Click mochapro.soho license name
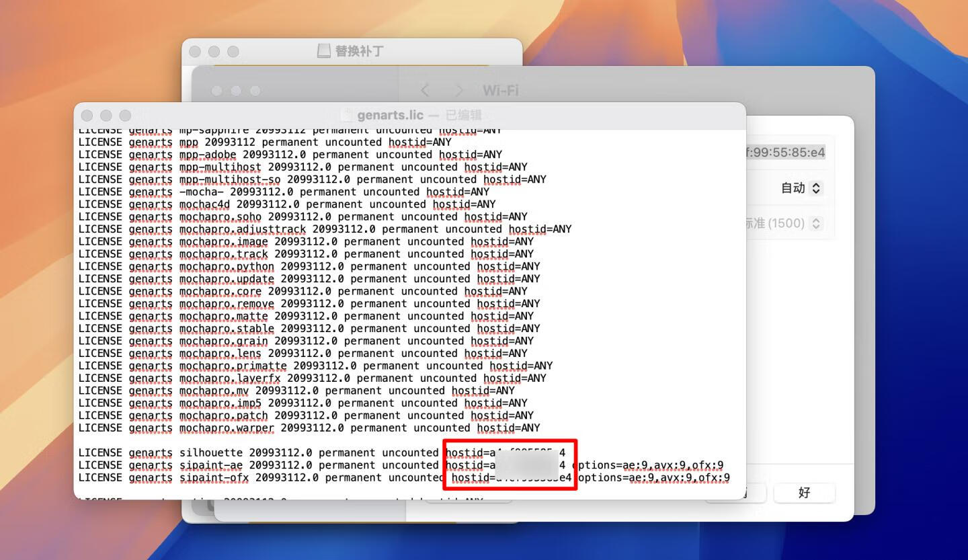The width and height of the screenshot is (968, 560). tap(220, 216)
